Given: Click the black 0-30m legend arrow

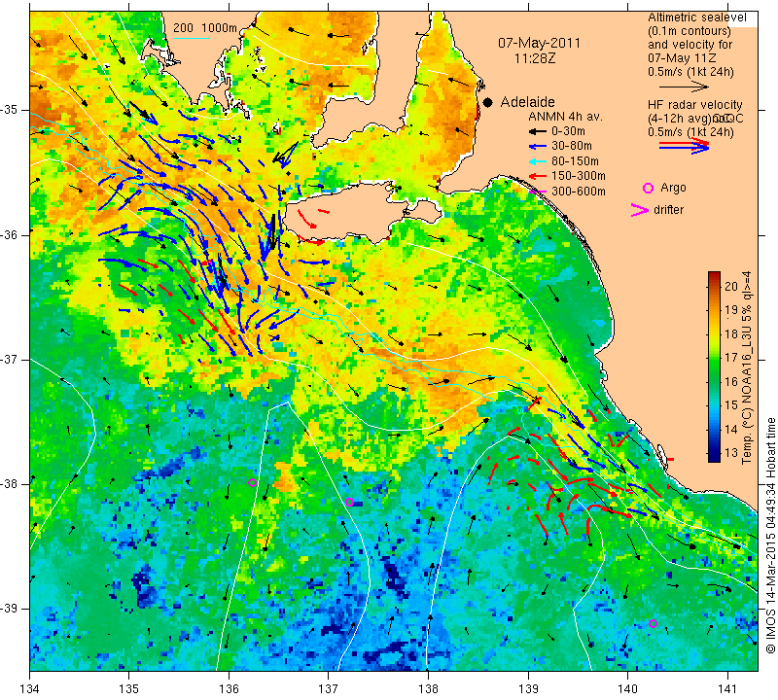Looking at the screenshot, I should (x=538, y=131).
